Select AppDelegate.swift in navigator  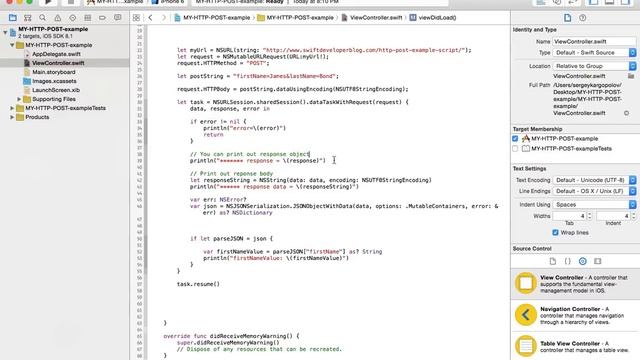(56, 54)
